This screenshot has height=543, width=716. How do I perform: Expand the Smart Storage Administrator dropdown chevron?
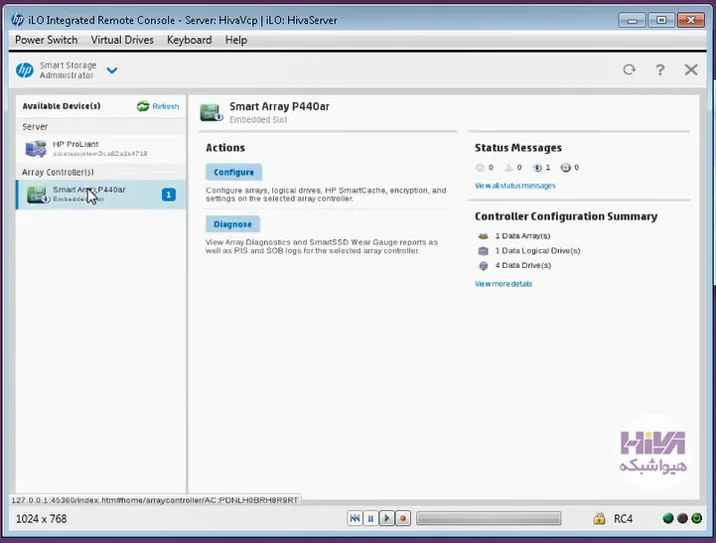[x=112, y=70]
